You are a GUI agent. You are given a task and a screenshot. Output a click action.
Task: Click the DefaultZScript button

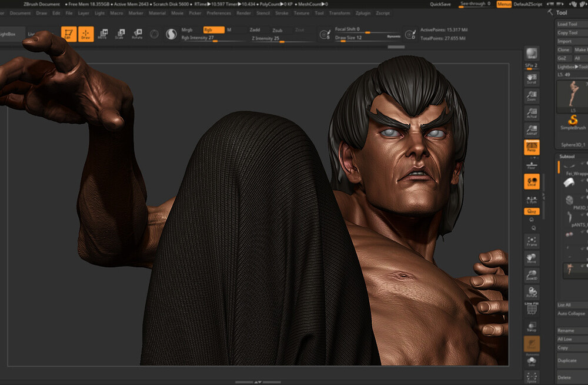coord(527,4)
